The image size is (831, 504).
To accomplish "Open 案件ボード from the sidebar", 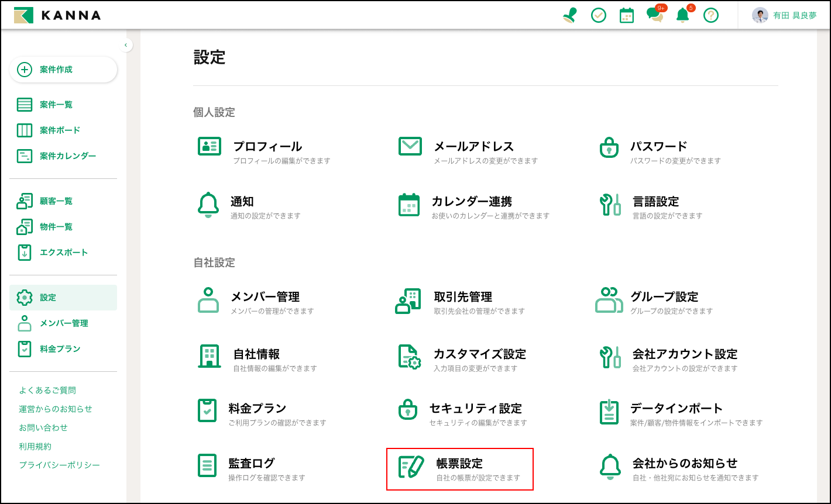I will pos(60,130).
